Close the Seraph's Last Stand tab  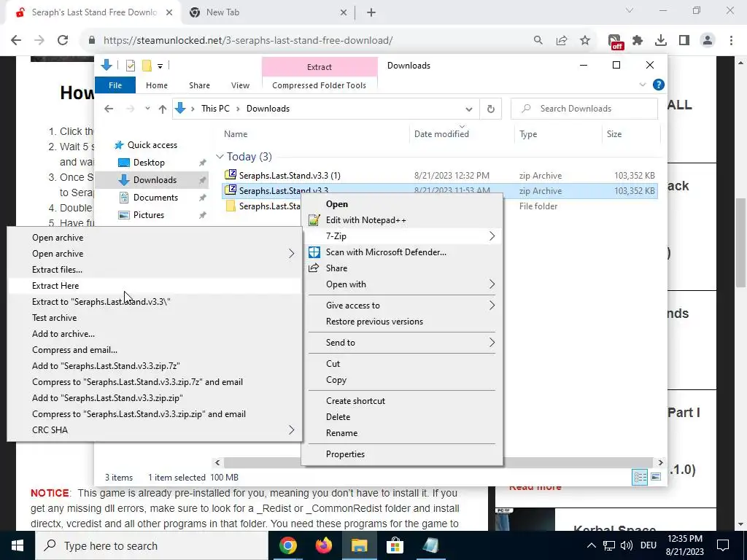(x=169, y=13)
